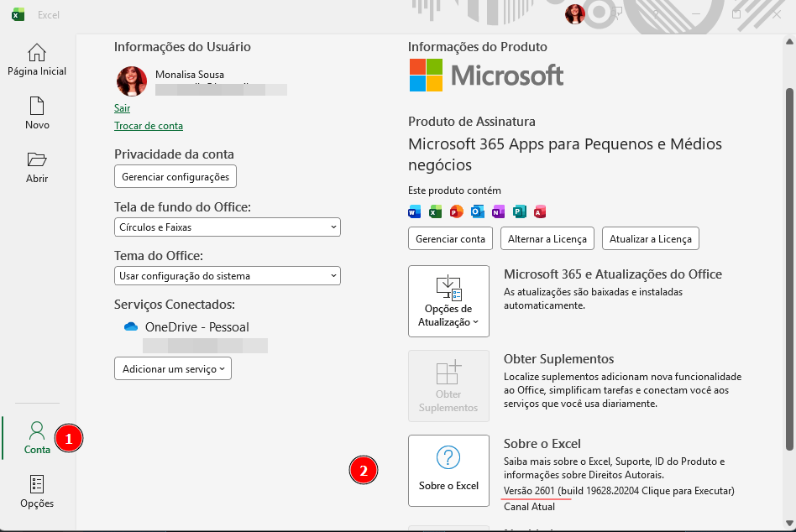
Task: Click the Excel logo in the title bar
Action: pos(18,15)
